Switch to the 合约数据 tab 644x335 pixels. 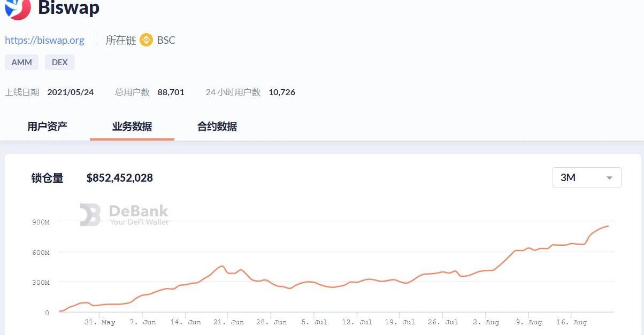coord(217,127)
